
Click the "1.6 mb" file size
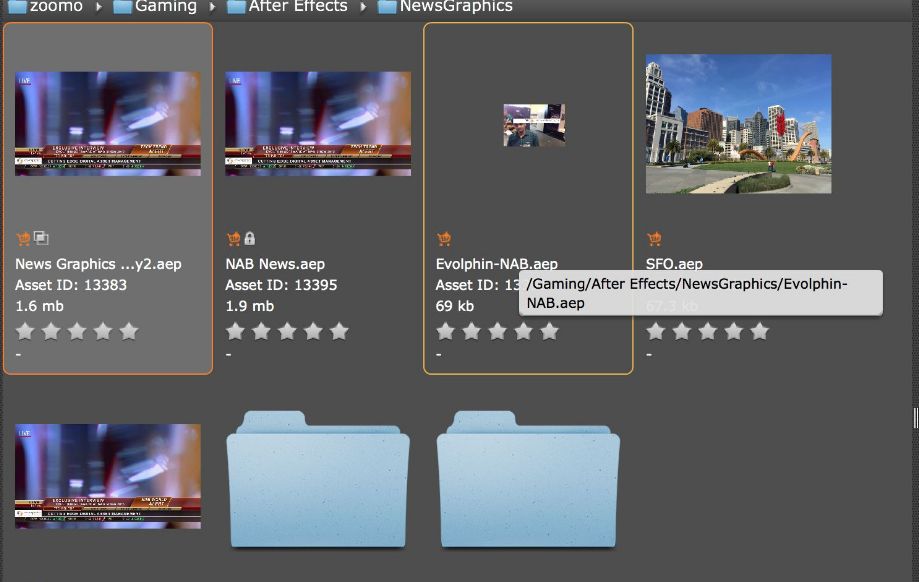point(39,306)
